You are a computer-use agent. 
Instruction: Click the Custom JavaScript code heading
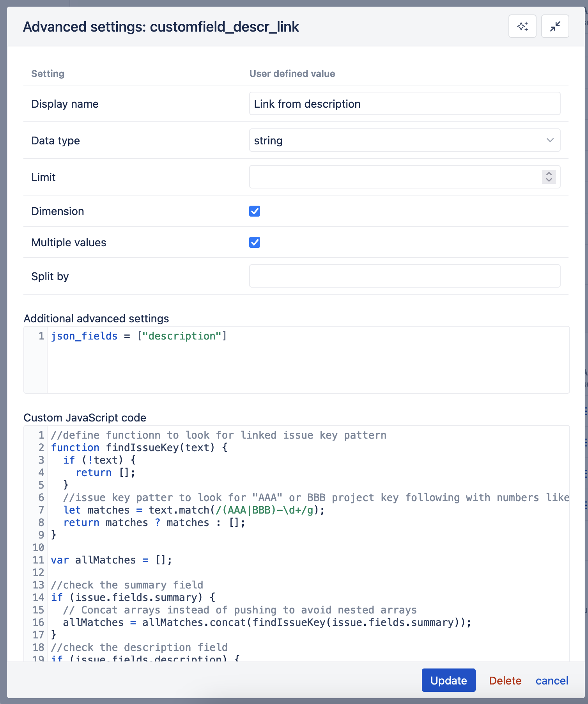pyautogui.click(x=85, y=418)
